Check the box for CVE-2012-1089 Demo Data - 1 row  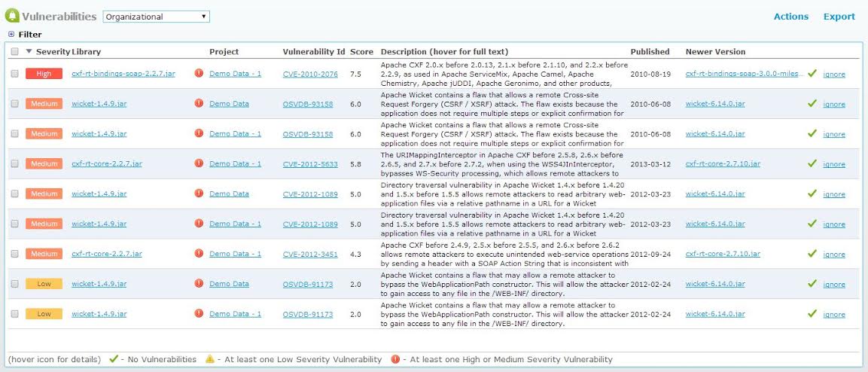pyautogui.click(x=14, y=224)
